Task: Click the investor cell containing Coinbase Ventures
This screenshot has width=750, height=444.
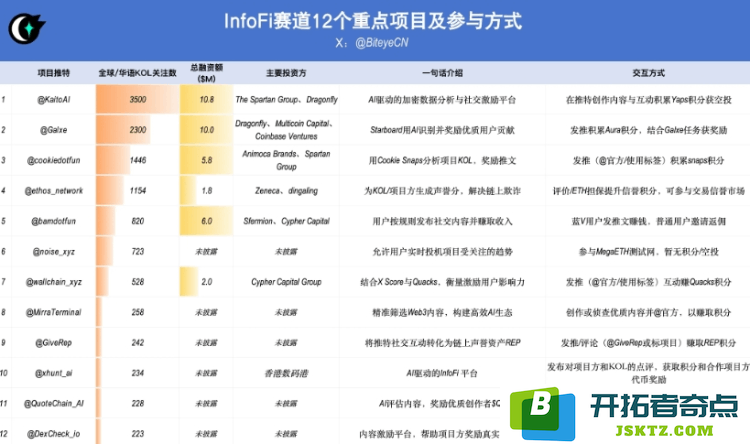Action: click(x=286, y=130)
